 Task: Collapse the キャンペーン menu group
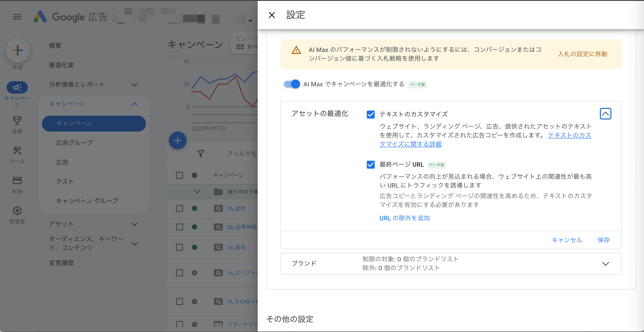pos(135,104)
